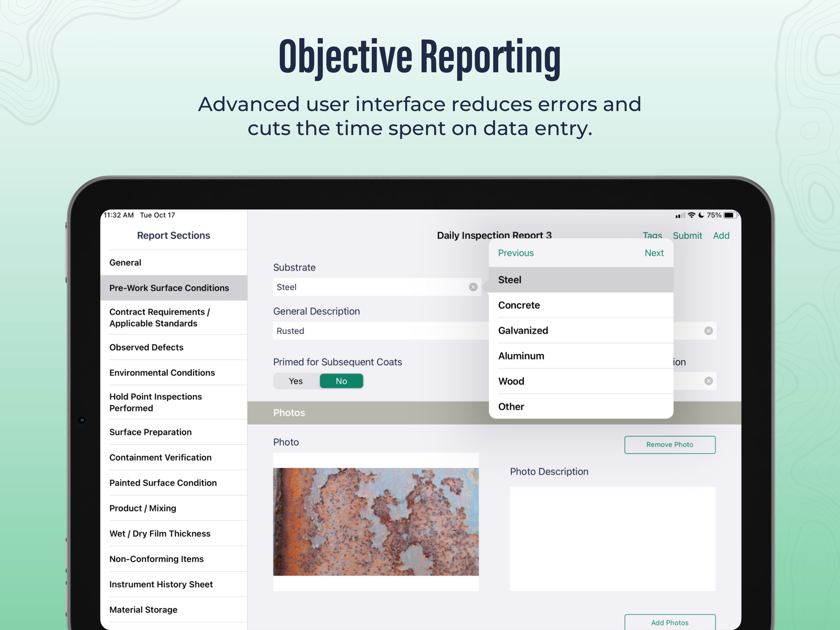Click the General Description label
This screenshot has height=630, width=840.
[x=316, y=312]
